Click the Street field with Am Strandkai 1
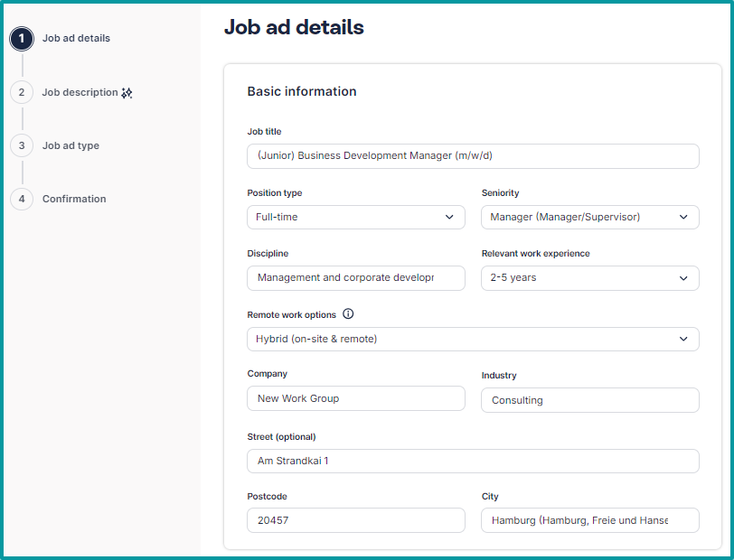 pyautogui.click(x=473, y=461)
